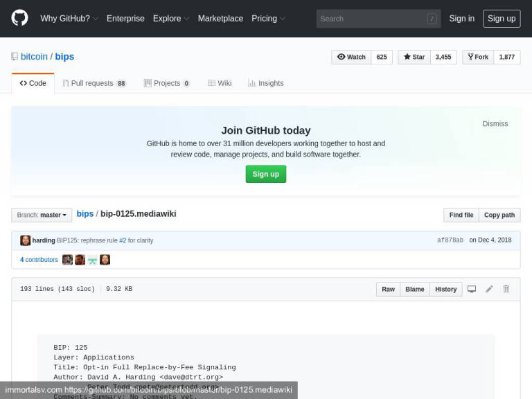Image resolution: width=532 pixels, height=399 pixels.
Task: Click the trash delete file icon
Action: pos(506,289)
